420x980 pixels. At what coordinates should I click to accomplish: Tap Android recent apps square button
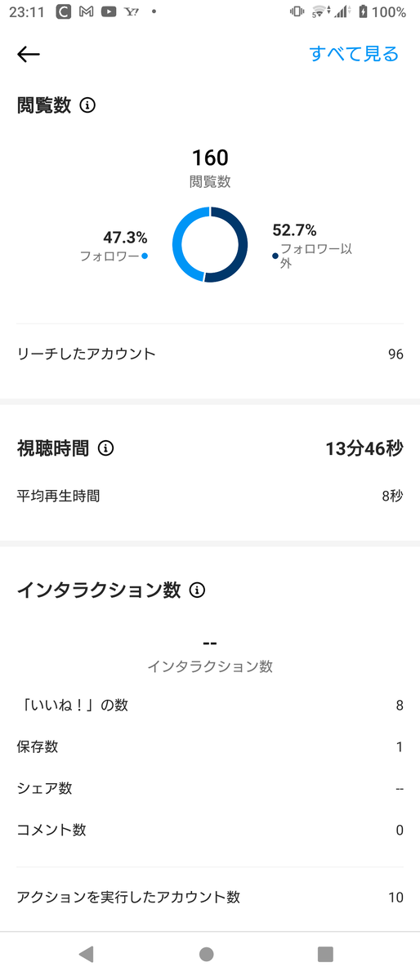tap(325, 954)
